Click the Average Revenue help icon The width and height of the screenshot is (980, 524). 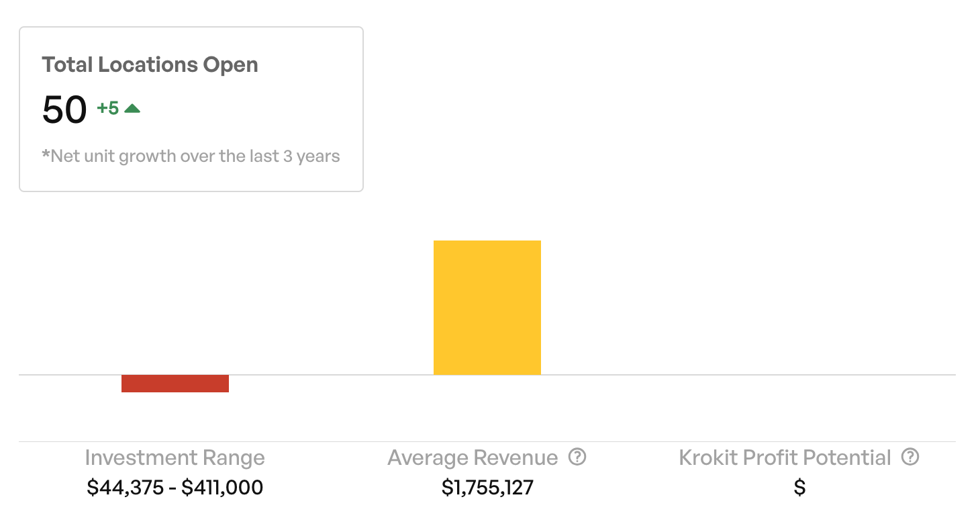[x=577, y=457]
